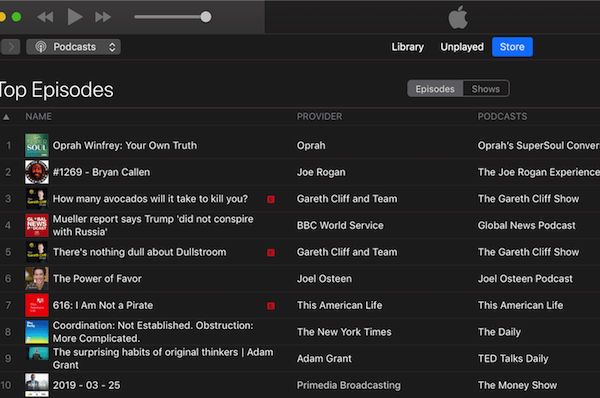Select the Episodes segment toggle

tap(435, 89)
